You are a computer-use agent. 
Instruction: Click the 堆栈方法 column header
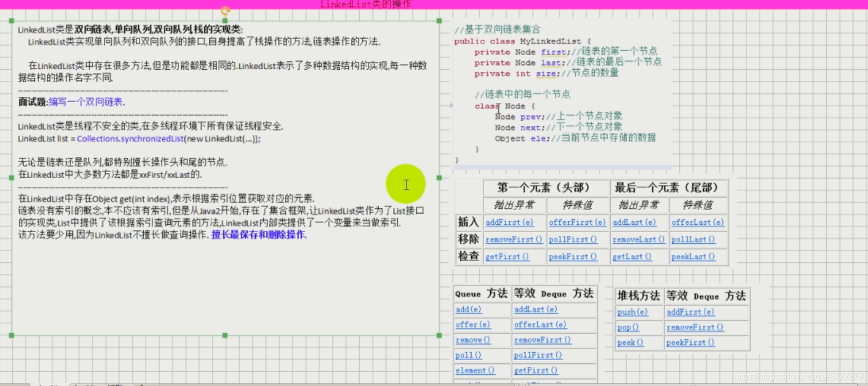(x=639, y=296)
